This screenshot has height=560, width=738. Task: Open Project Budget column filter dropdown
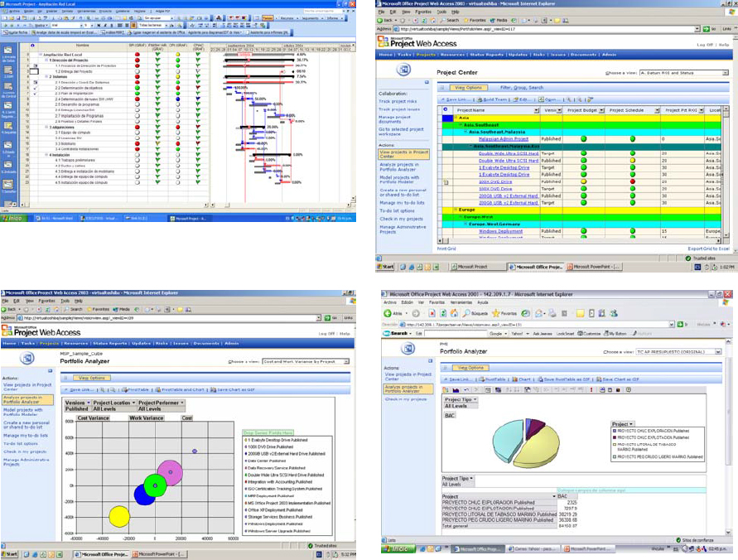point(601,110)
